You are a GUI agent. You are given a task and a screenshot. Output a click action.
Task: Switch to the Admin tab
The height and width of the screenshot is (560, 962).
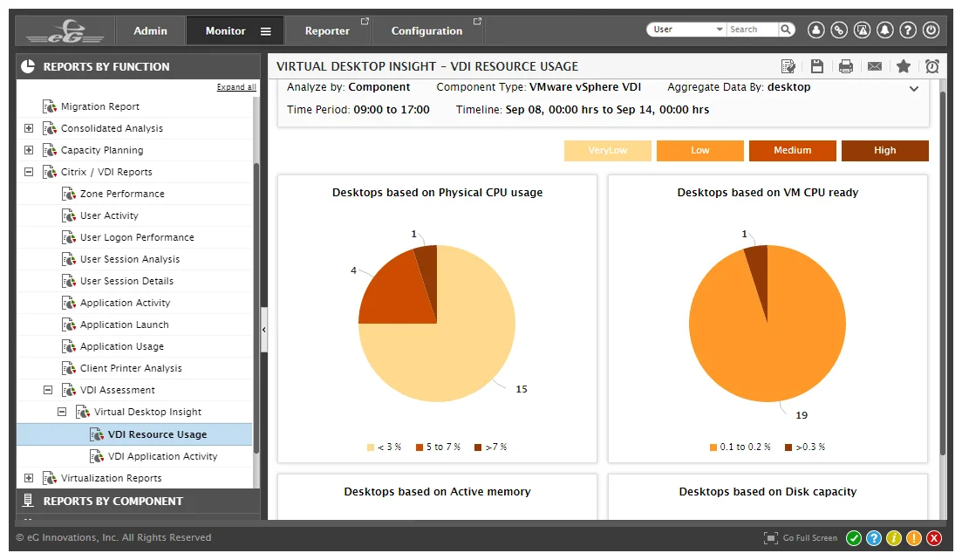(150, 31)
